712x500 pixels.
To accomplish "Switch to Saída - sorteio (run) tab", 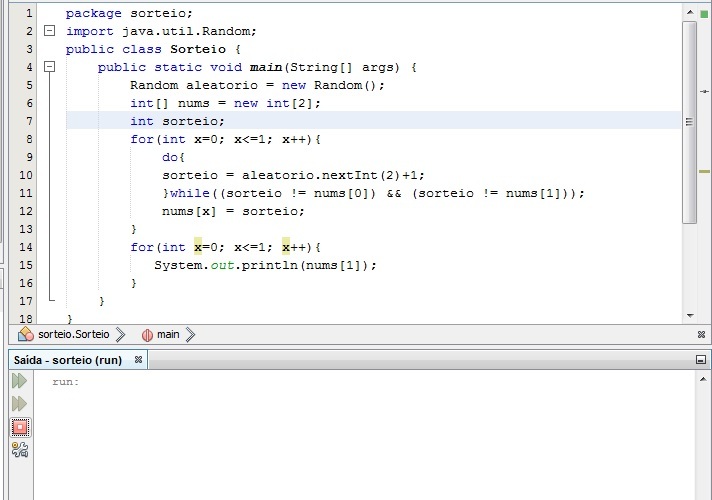I will [68, 360].
